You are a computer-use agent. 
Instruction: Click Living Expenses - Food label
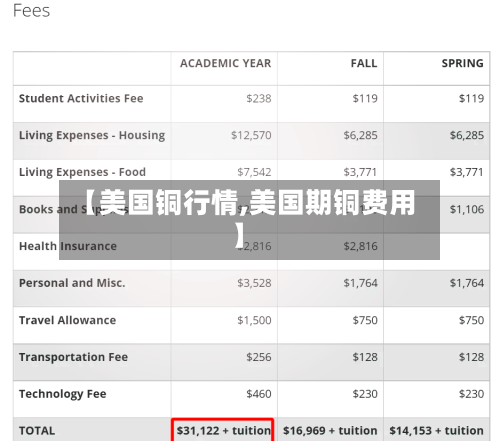[x=82, y=172]
